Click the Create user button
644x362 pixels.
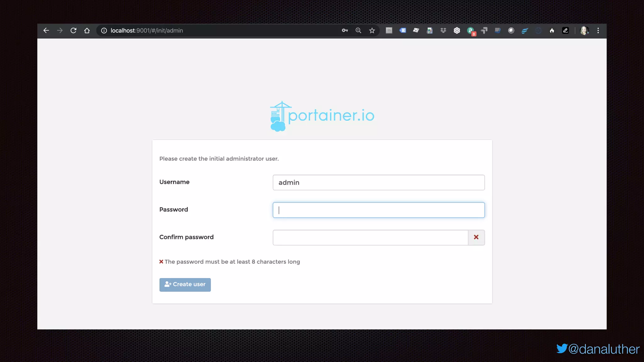(x=185, y=284)
